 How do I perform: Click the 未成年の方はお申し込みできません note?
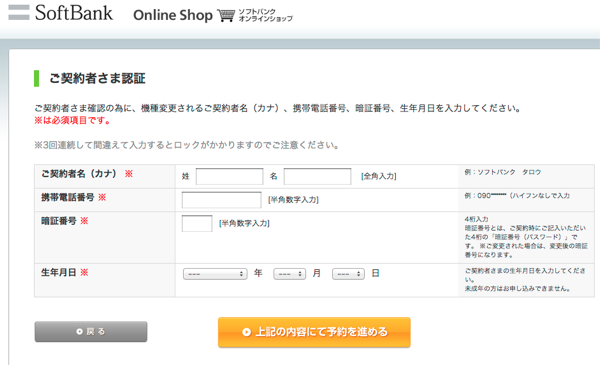click(517, 288)
